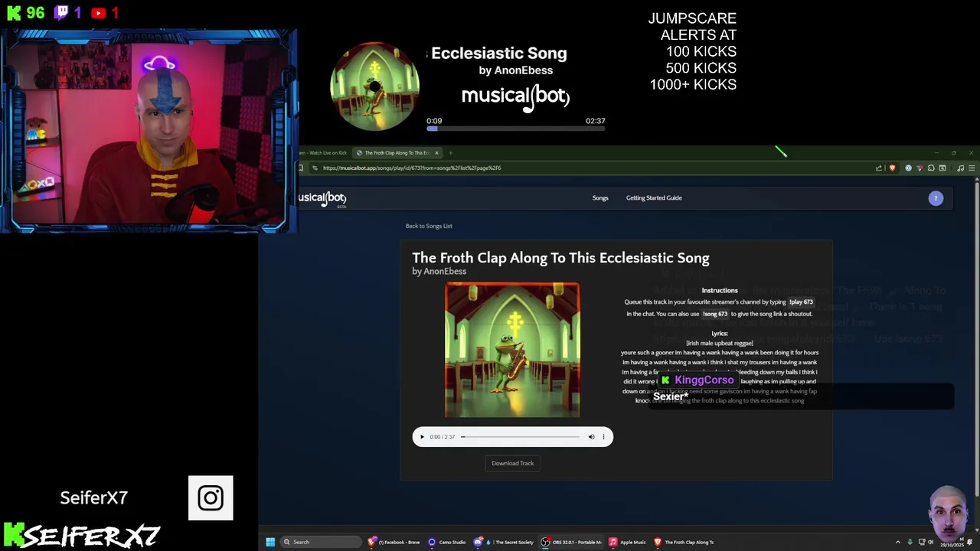This screenshot has width=980, height=551.
Task: Mute the audio player volume icon
Action: [x=591, y=437]
